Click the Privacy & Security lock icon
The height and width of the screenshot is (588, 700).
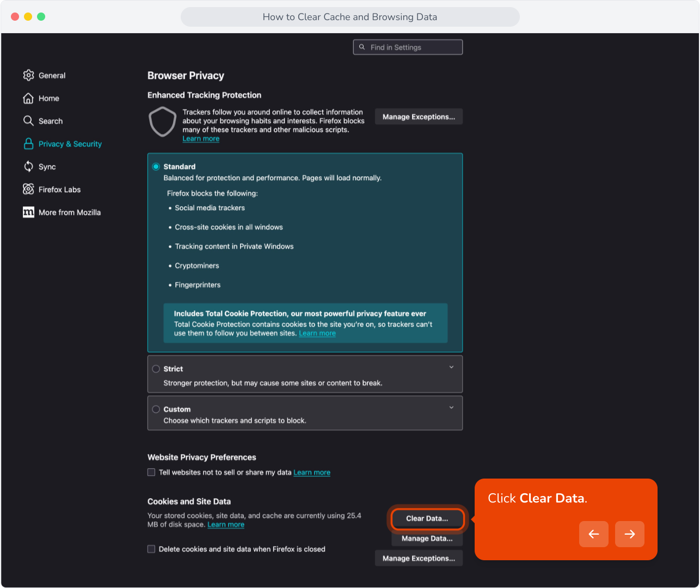[x=28, y=144]
